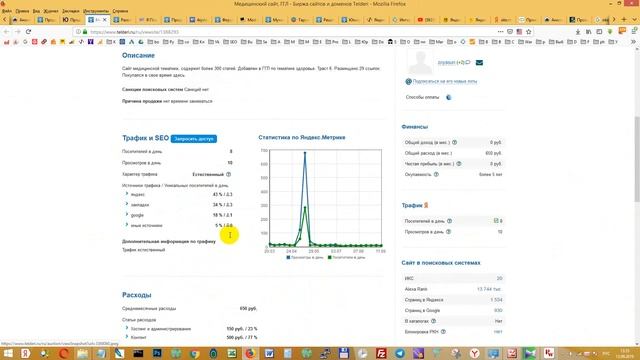Click the browser Back arrow button
The height and width of the screenshot is (360, 640).
(7, 32)
